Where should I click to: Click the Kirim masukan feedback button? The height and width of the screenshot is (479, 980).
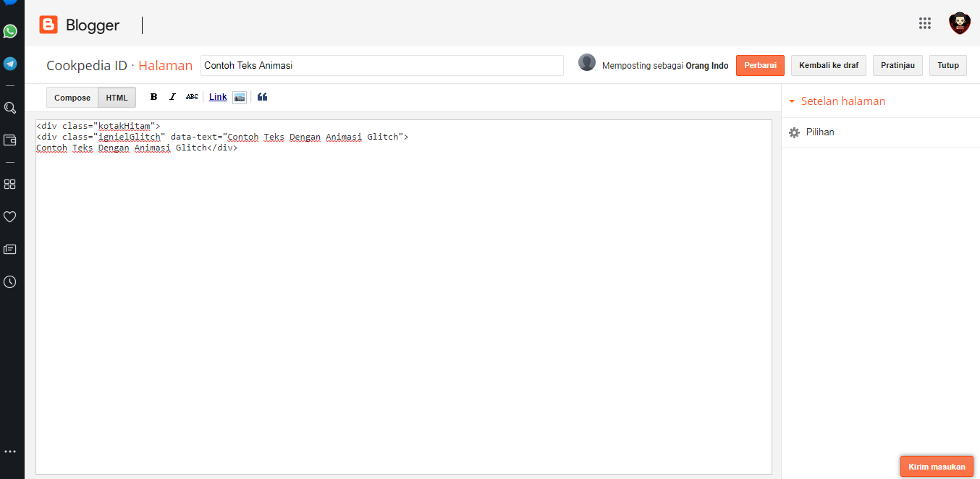tap(937, 467)
